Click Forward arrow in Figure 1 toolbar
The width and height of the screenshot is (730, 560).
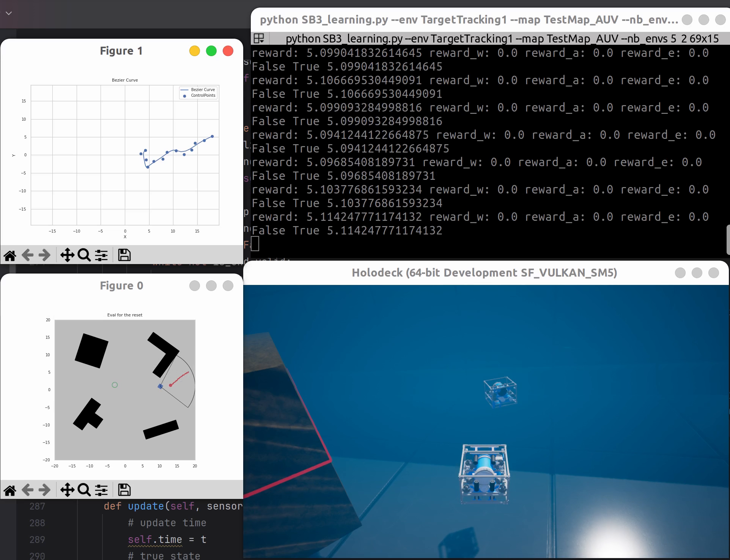click(x=45, y=255)
